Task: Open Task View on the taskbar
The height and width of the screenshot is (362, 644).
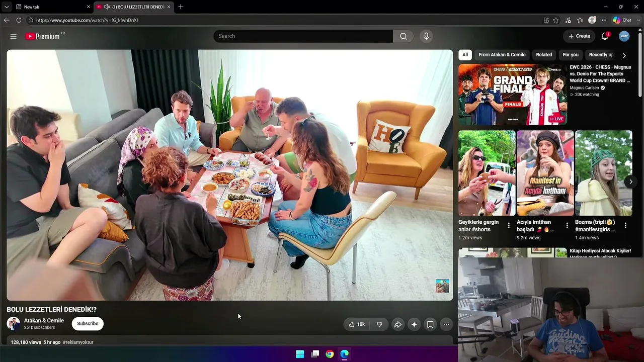Action: coord(315,354)
